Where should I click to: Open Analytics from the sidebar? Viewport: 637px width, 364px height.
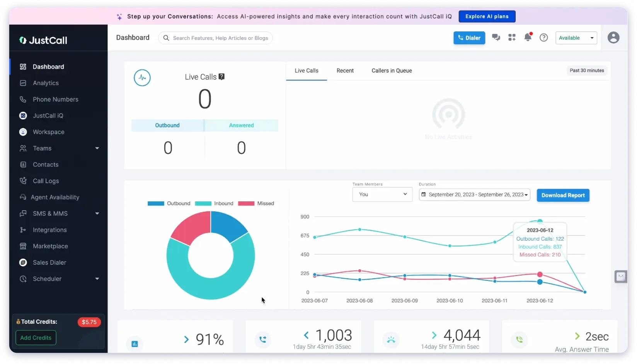[x=45, y=83]
